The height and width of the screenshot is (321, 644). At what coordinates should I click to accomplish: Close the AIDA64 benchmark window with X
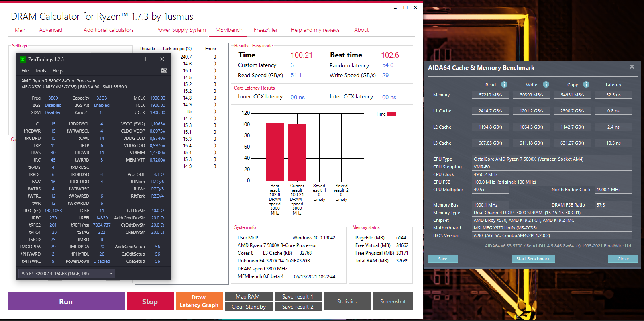pos(632,67)
